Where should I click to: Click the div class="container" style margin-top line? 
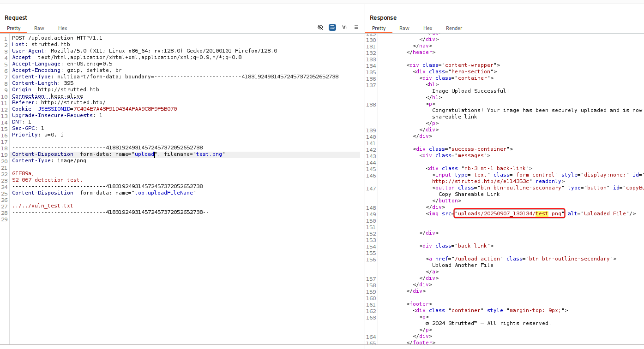490,310
